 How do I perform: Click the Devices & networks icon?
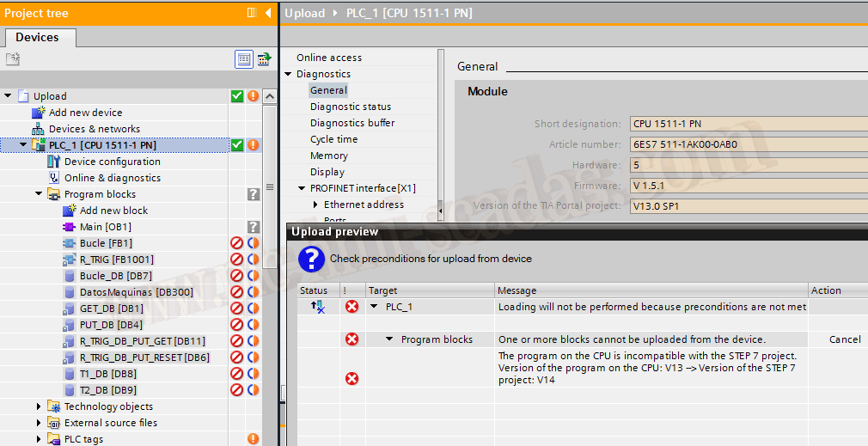coord(39,129)
